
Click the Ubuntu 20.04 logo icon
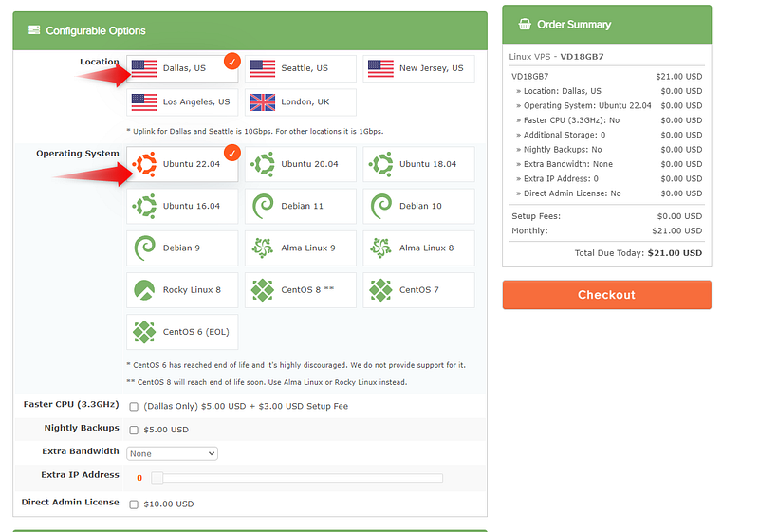263,164
